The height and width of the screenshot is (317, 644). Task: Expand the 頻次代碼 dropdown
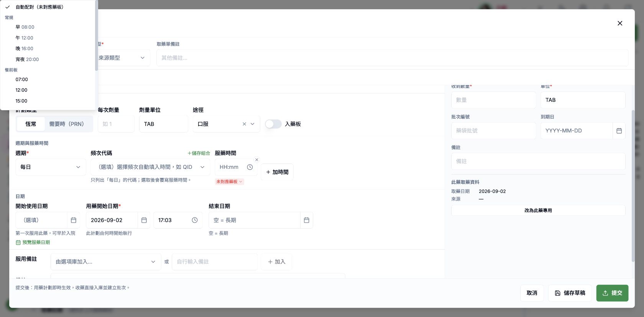pyautogui.click(x=150, y=167)
